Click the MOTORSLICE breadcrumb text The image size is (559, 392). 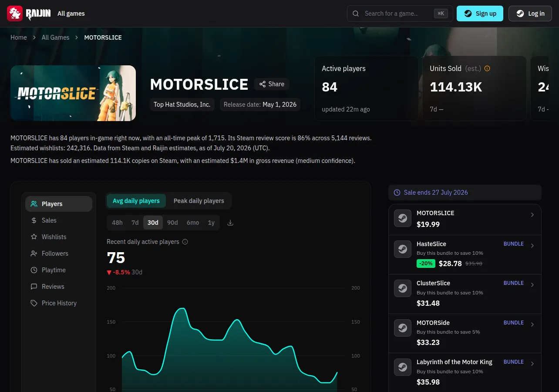point(103,37)
